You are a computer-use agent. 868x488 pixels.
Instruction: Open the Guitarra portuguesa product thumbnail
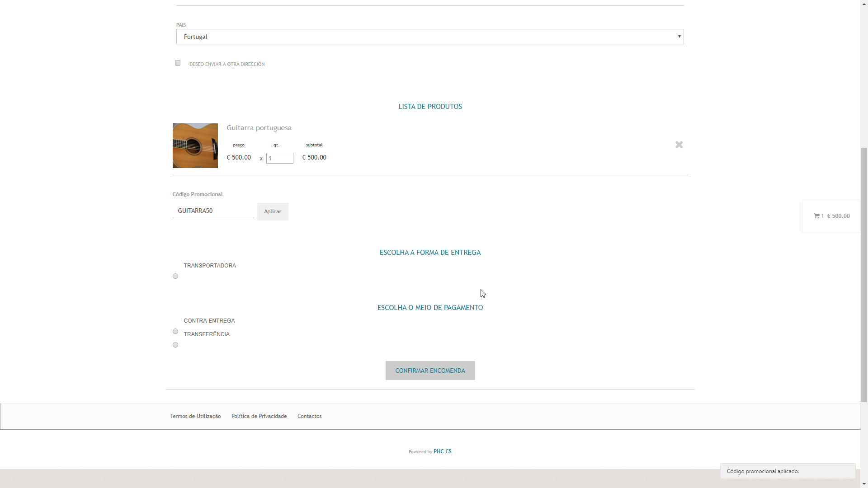195,145
